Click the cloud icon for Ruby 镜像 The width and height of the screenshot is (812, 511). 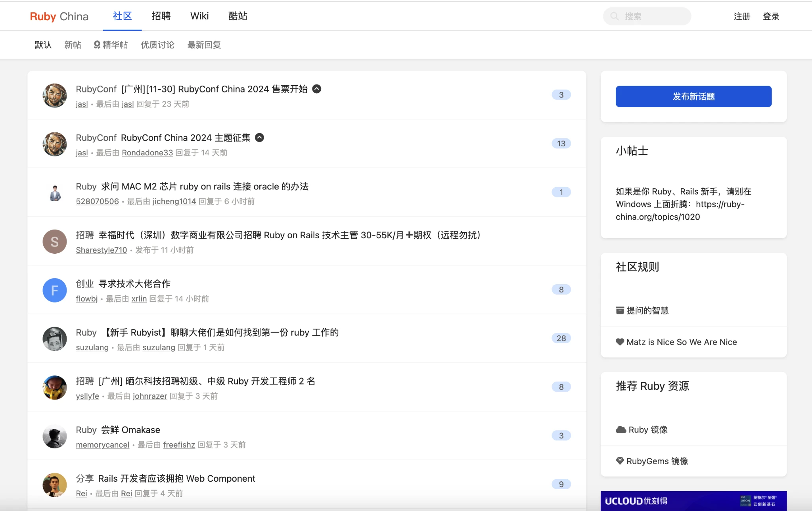[620, 430]
